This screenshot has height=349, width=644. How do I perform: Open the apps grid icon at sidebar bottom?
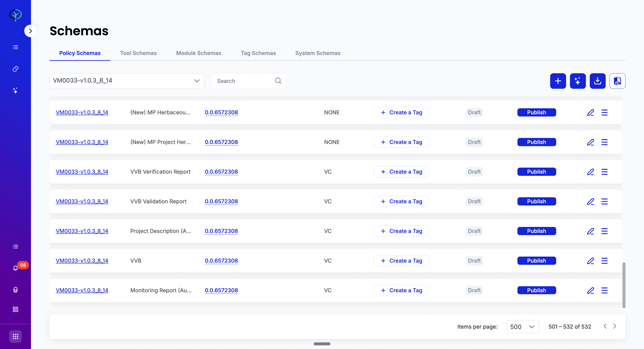point(15,336)
